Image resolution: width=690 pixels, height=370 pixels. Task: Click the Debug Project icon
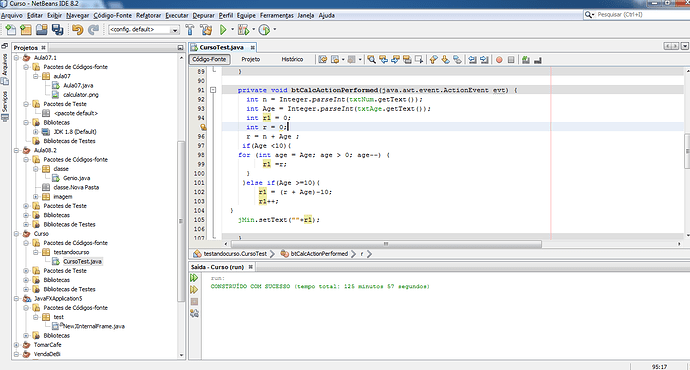coord(243,29)
